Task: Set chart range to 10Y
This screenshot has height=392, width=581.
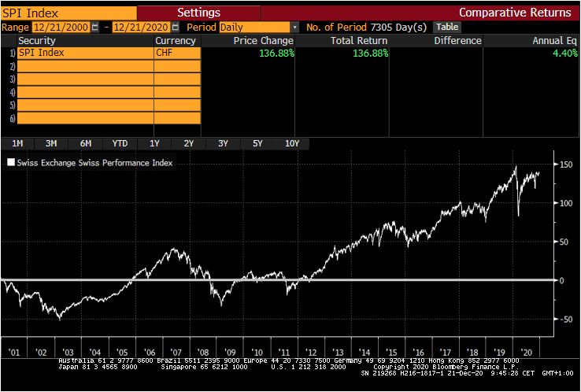Action: [292, 144]
